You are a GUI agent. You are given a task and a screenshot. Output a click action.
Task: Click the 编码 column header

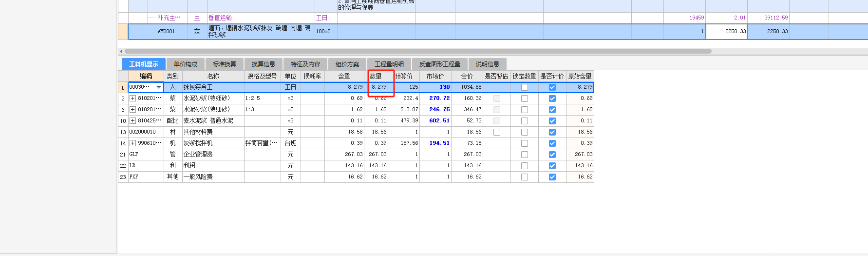click(x=146, y=76)
